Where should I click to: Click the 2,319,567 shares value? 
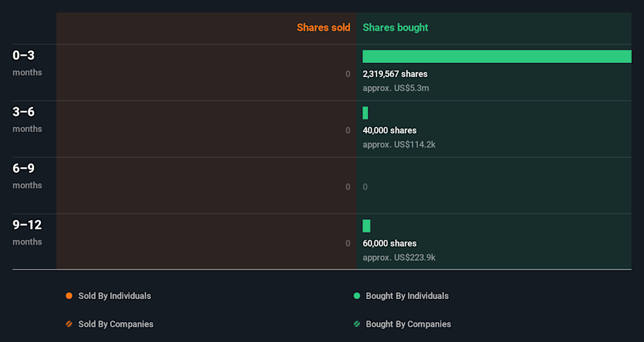(x=395, y=74)
